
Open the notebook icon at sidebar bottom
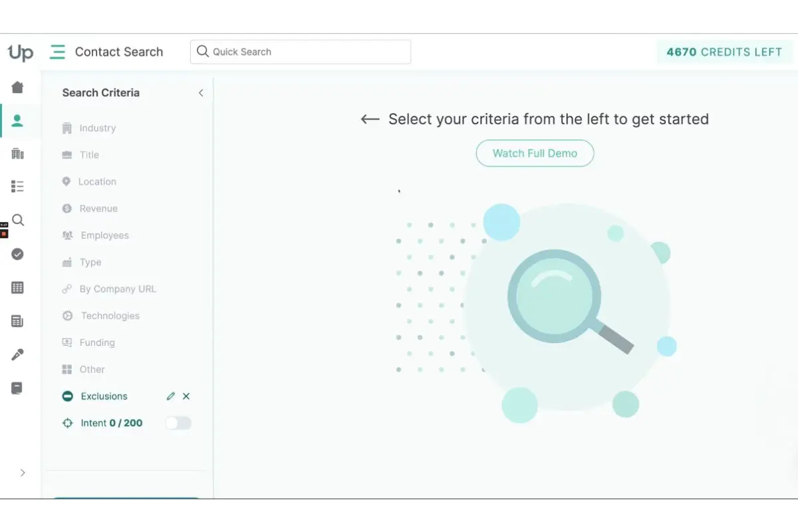(x=17, y=388)
